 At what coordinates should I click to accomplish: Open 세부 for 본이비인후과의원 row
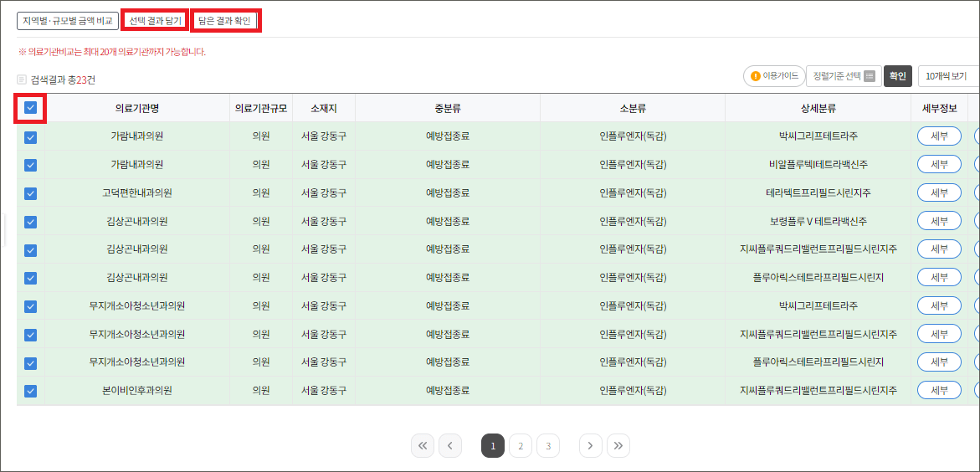coord(939,390)
